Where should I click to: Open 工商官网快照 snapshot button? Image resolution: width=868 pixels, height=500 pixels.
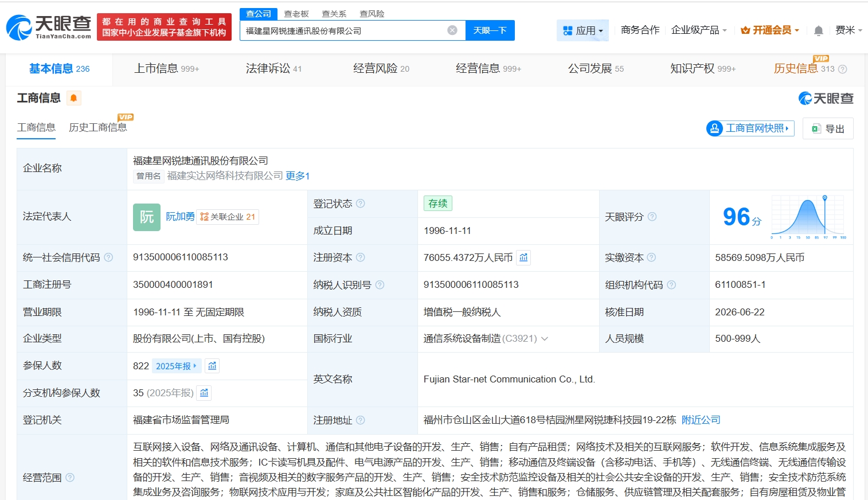point(750,128)
